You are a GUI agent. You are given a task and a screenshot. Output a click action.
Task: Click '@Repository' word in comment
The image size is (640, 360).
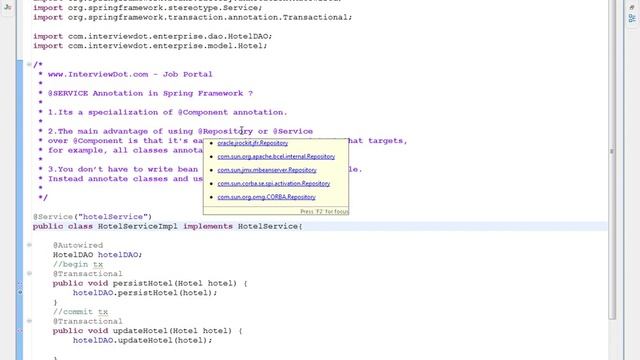coord(225,131)
